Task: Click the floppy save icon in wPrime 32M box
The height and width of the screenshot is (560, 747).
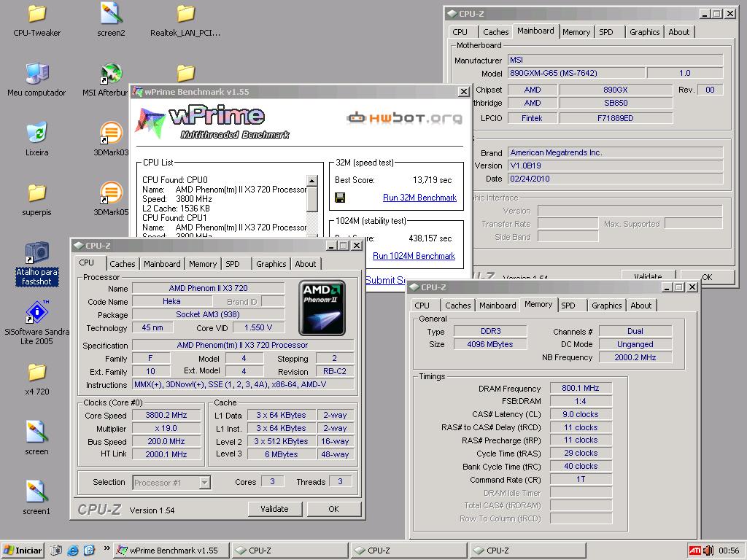Action: pos(340,198)
